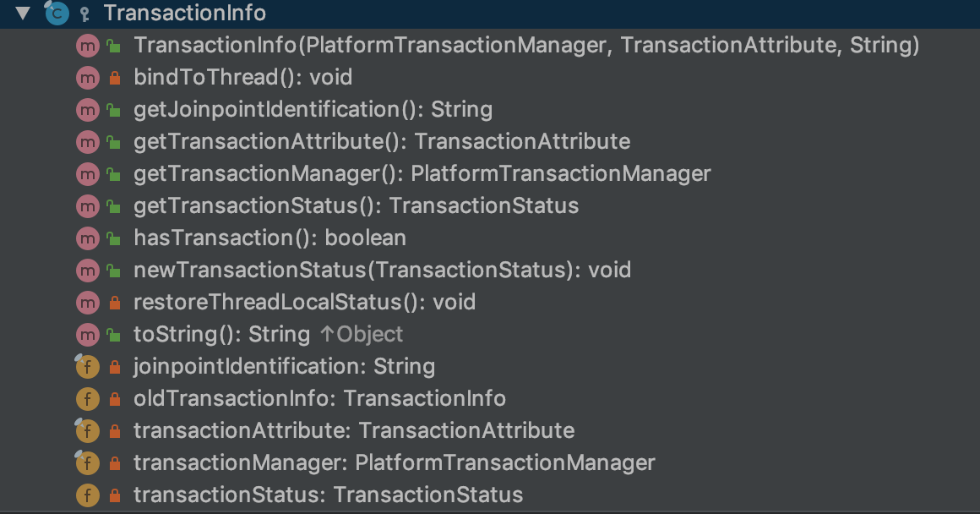
Task: Select newTransactionStatus(TransactionStatus) method
Action: pyautogui.click(x=382, y=271)
